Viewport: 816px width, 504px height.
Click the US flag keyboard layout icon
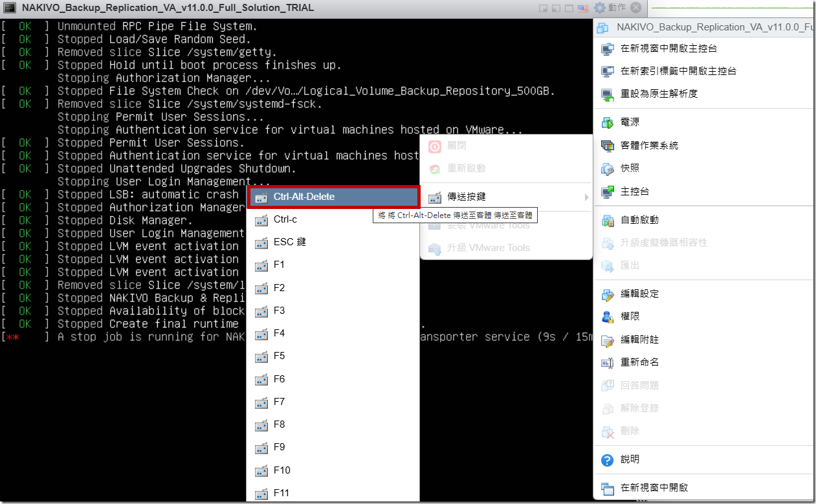pyautogui.click(x=582, y=8)
